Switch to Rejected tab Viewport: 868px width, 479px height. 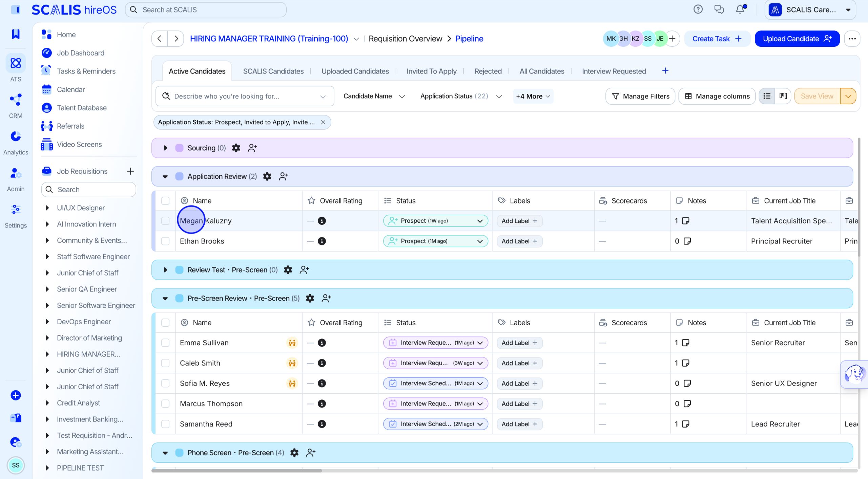[x=488, y=71]
